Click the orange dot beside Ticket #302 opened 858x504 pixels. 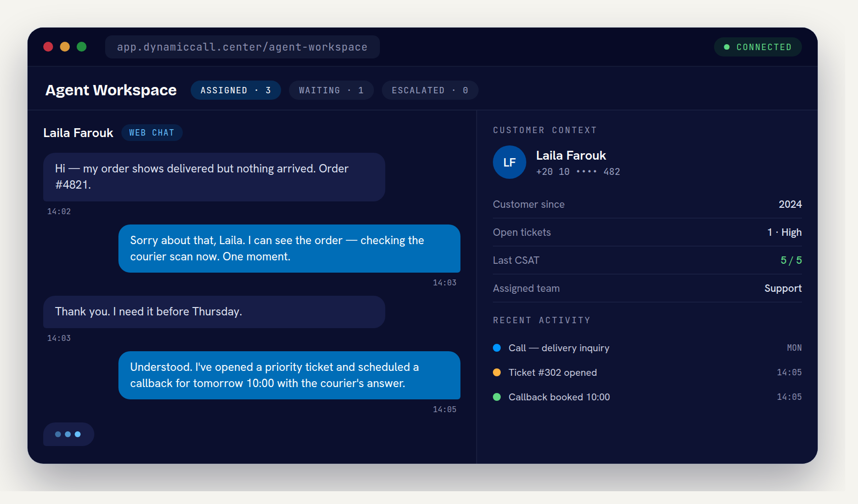(497, 372)
